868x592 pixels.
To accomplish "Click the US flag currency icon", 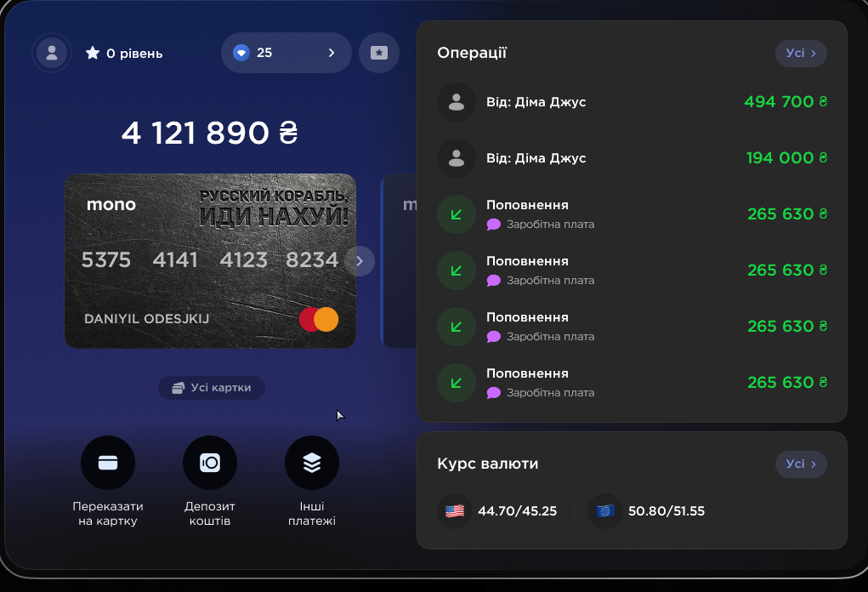I will (455, 510).
